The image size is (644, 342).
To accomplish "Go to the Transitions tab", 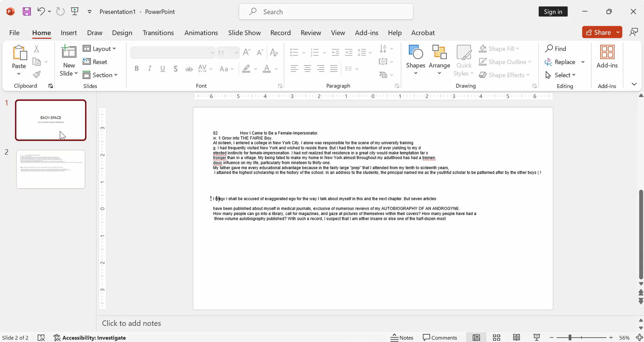I will [x=158, y=32].
